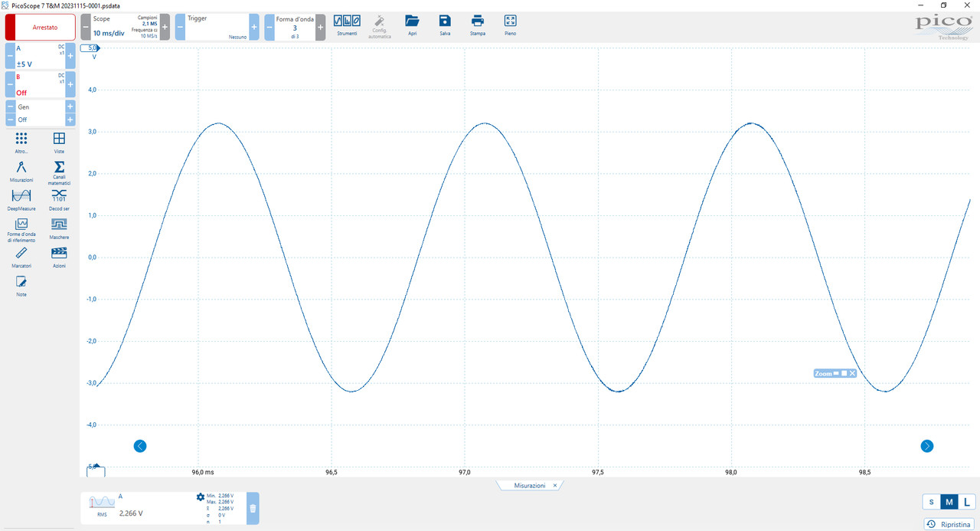Save data with the Salva icon
The image size is (980, 531).
[445, 25]
